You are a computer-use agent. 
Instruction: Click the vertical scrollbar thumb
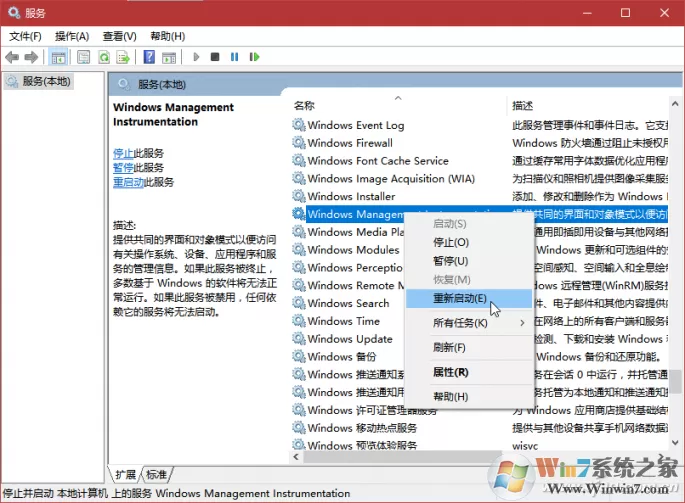click(675, 381)
